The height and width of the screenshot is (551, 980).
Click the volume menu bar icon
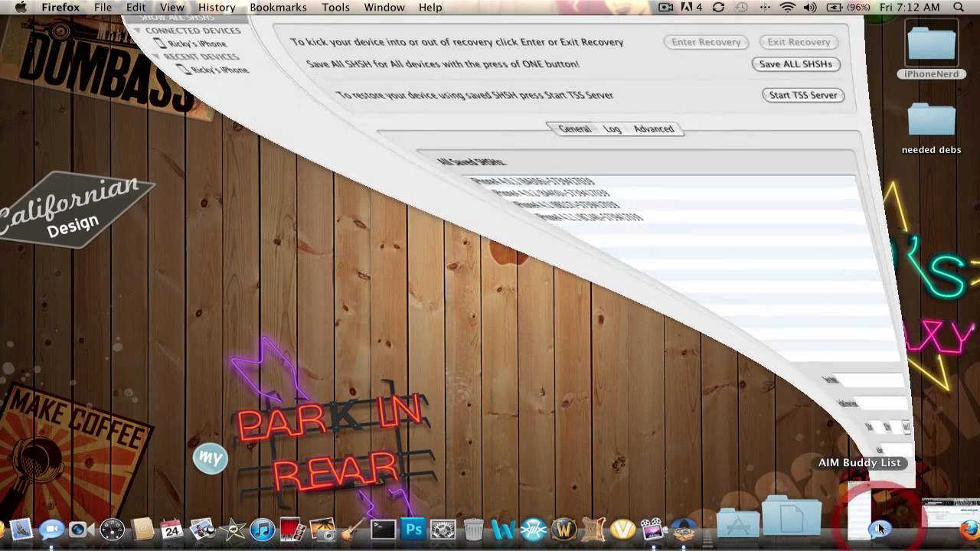click(810, 7)
